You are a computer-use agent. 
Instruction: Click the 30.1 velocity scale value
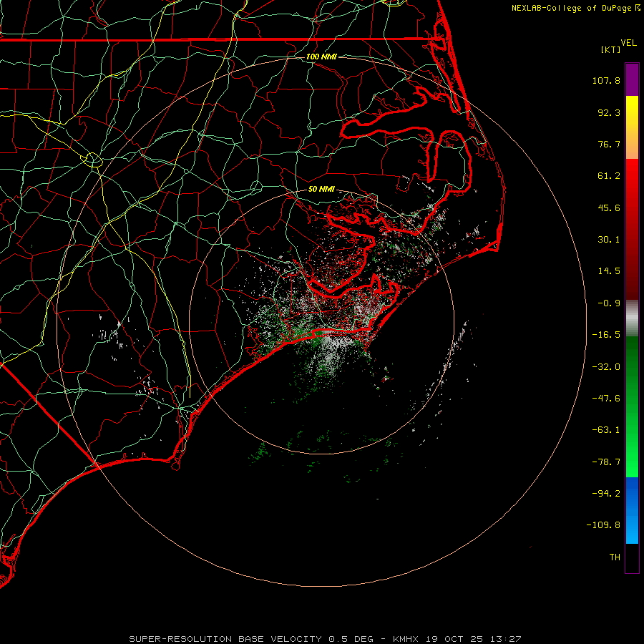[609, 240]
